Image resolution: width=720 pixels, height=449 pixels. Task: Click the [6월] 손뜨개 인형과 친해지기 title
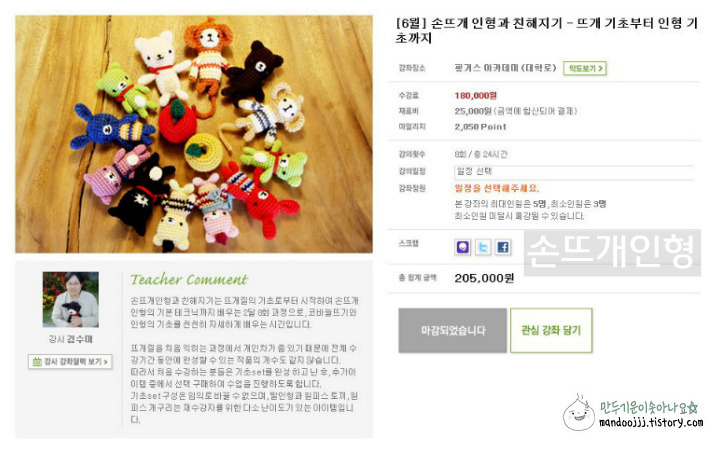tap(547, 30)
